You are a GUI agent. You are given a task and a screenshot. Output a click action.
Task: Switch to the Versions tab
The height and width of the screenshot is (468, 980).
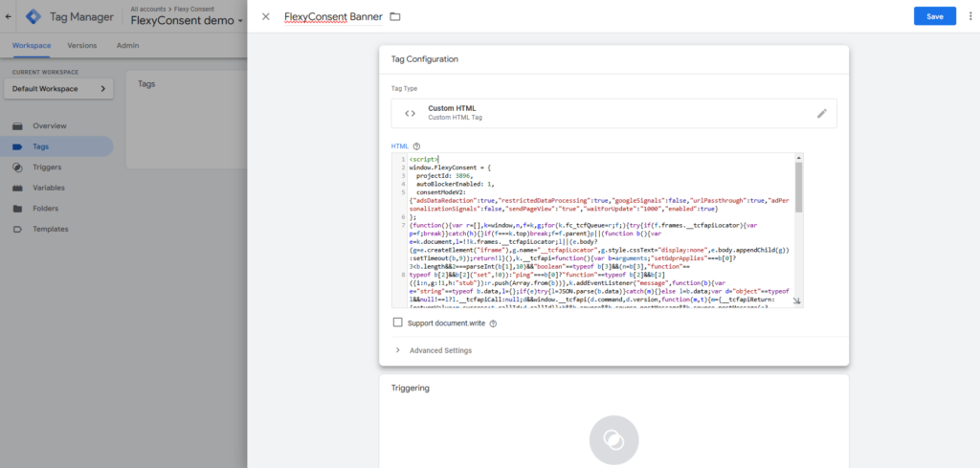[81, 45]
